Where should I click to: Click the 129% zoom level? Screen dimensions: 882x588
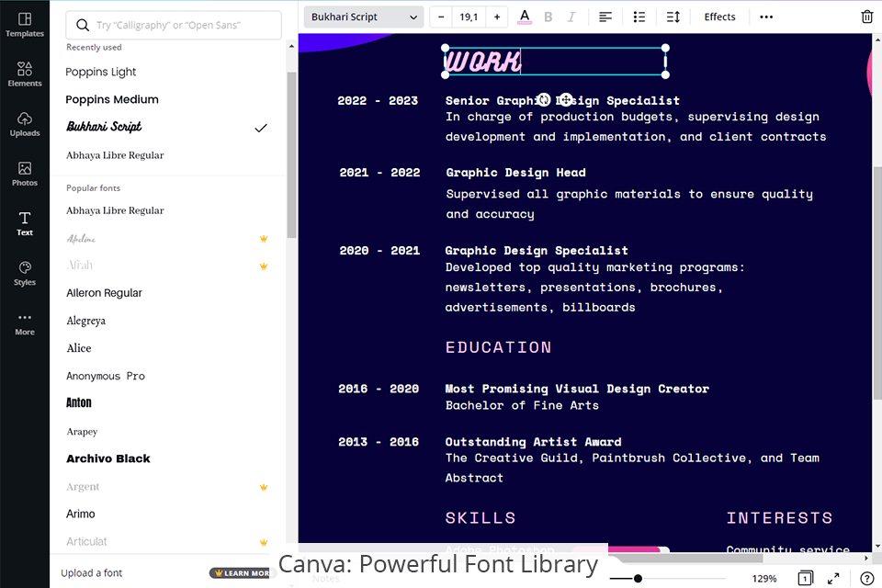(763, 579)
